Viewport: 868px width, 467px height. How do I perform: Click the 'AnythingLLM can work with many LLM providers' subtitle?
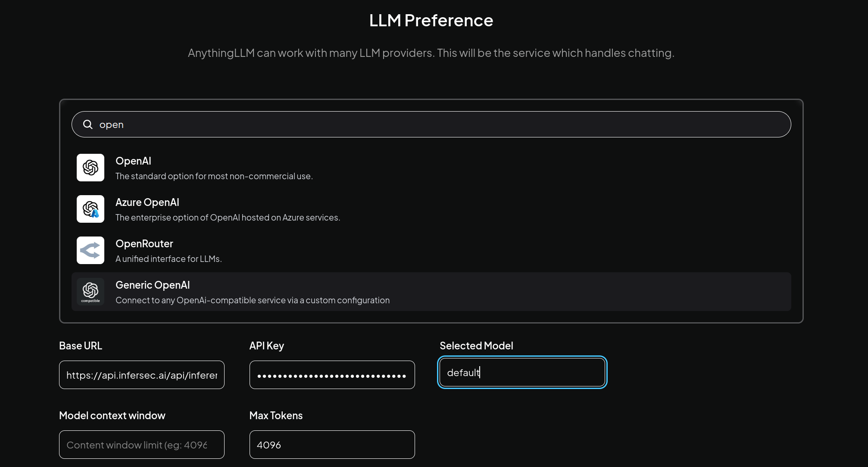(x=431, y=53)
